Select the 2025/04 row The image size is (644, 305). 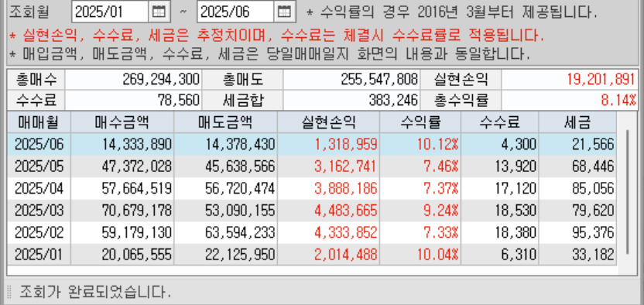click(312, 188)
